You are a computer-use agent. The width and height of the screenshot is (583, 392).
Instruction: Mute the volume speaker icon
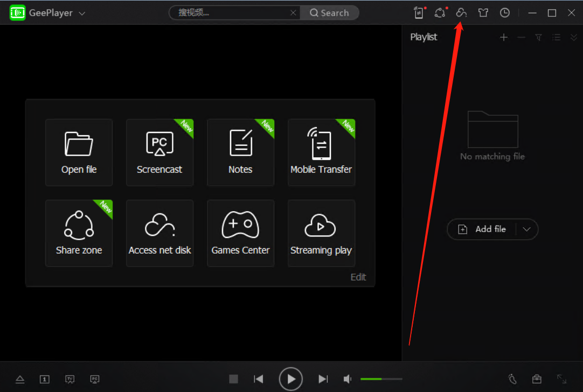[x=348, y=379]
